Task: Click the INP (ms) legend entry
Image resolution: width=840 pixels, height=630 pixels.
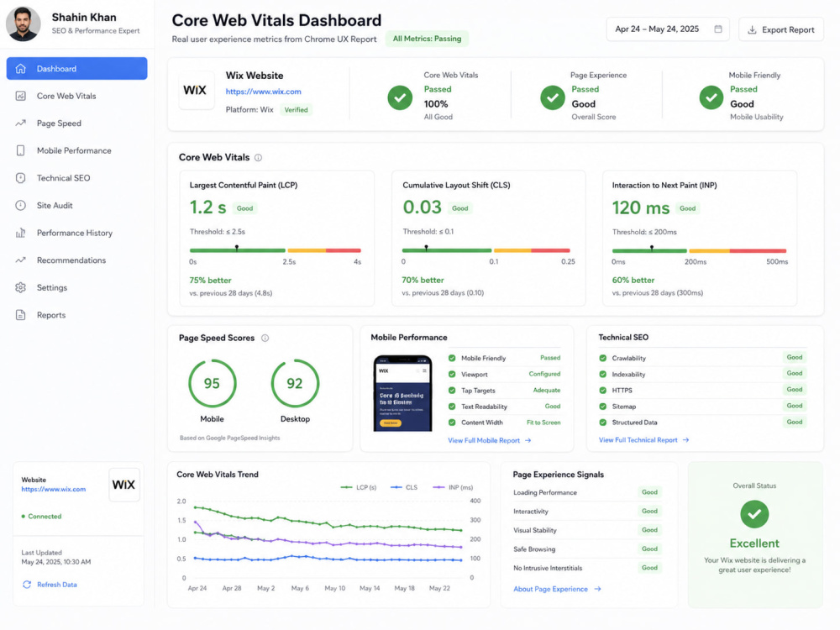Action: click(453, 487)
